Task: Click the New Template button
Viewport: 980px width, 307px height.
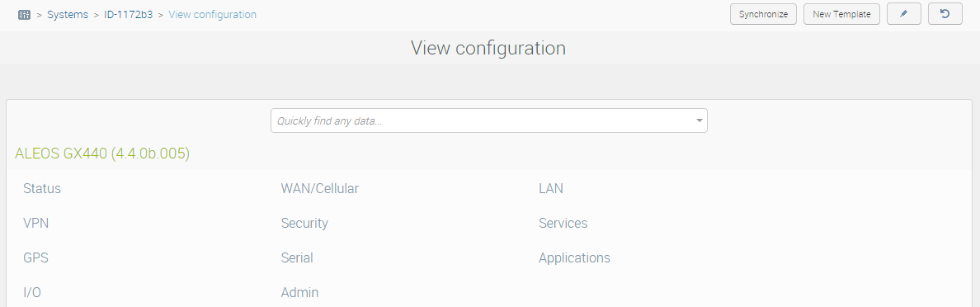Action: pyautogui.click(x=842, y=14)
